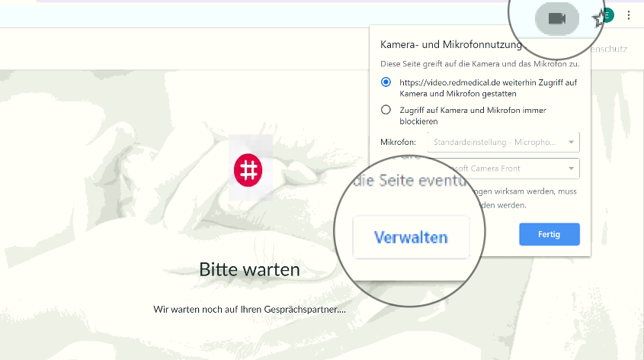Click the 'Bitte warten' heading

249,269
